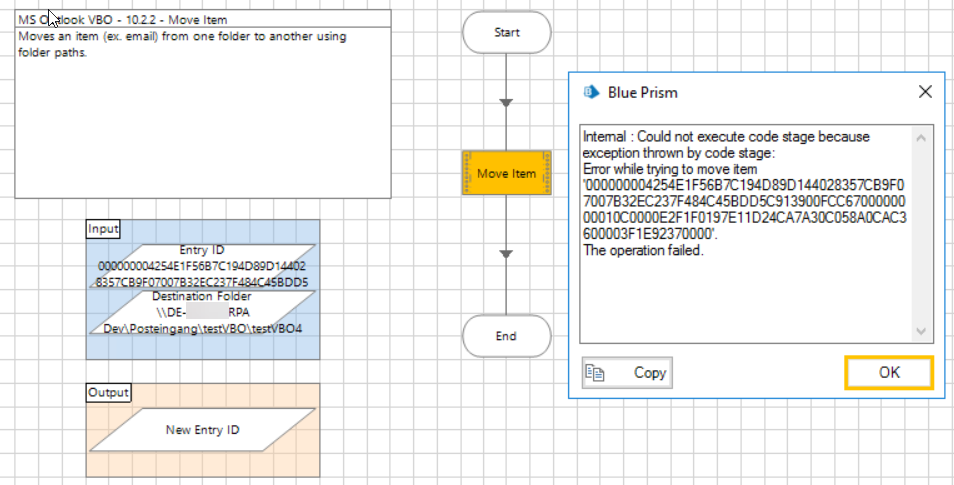The height and width of the screenshot is (485, 954).
Task: Click the dialog scrollbar down arrow
Action: pos(921,332)
